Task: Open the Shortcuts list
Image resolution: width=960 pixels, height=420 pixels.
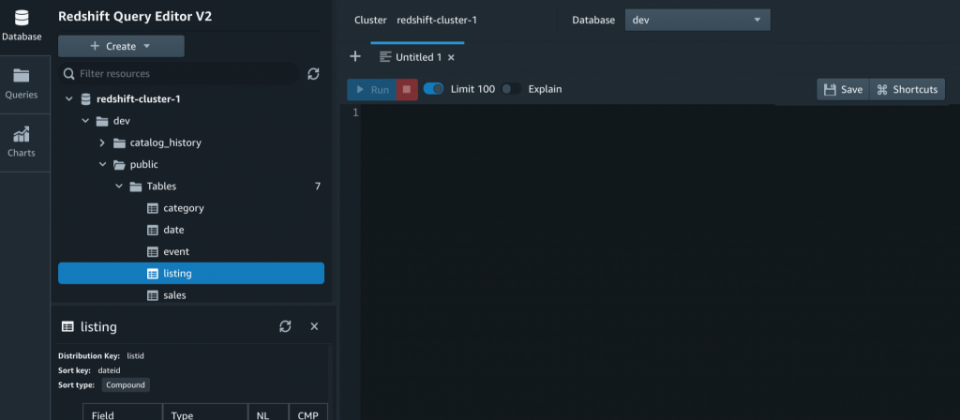Action: 907,89
